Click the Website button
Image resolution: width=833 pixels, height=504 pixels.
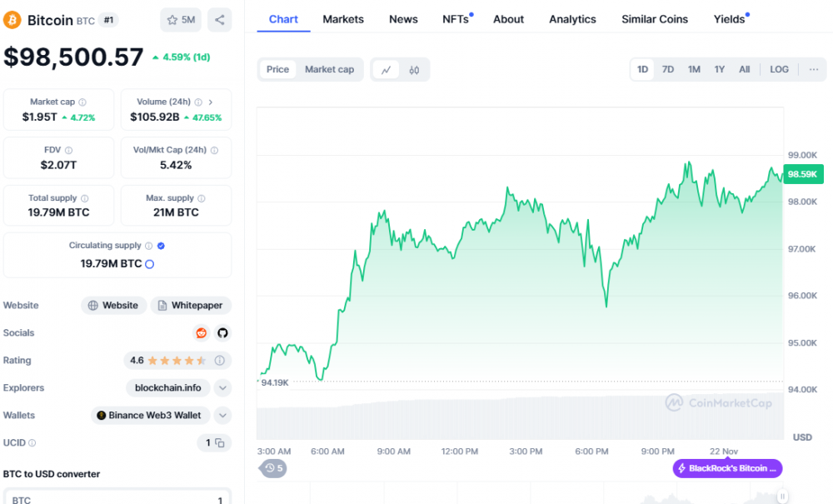[x=113, y=306]
